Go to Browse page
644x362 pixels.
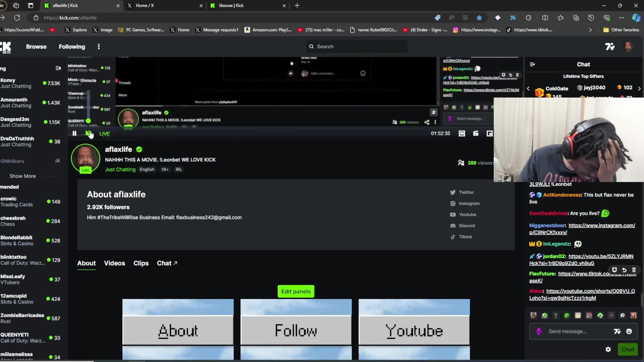click(x=36, y=47)
